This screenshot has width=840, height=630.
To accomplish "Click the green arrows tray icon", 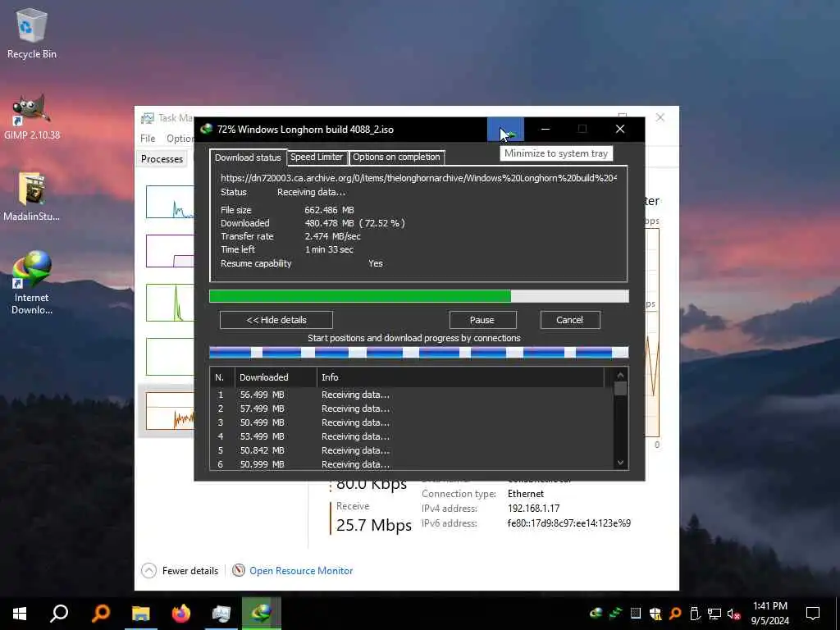I will click(615, 614).
